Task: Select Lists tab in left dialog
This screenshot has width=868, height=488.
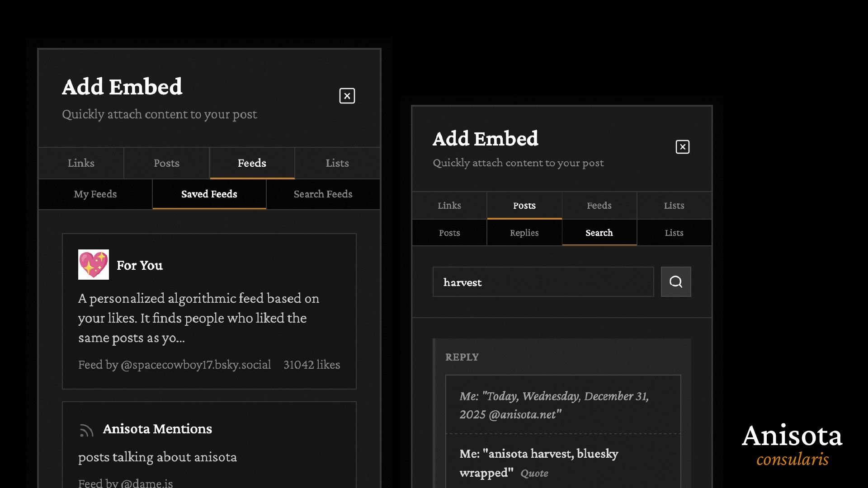Action: [x=337, y=163]
